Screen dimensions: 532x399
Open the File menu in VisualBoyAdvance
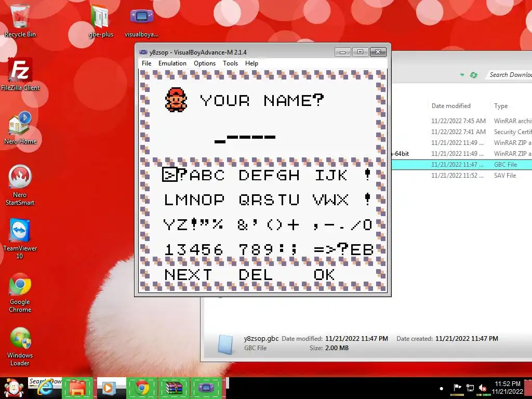[147, 63]
